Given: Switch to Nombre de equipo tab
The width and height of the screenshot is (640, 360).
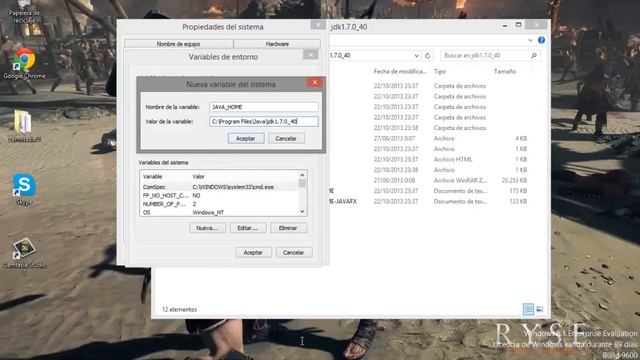Looking at the screenshot, I should (178, 44).
